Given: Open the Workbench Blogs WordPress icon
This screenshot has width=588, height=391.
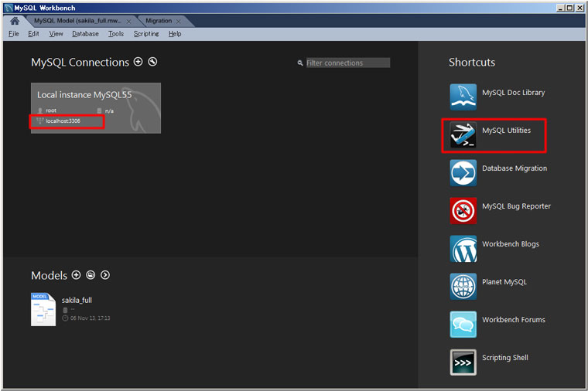Looking at the screenshot, I should coord(463,248).
